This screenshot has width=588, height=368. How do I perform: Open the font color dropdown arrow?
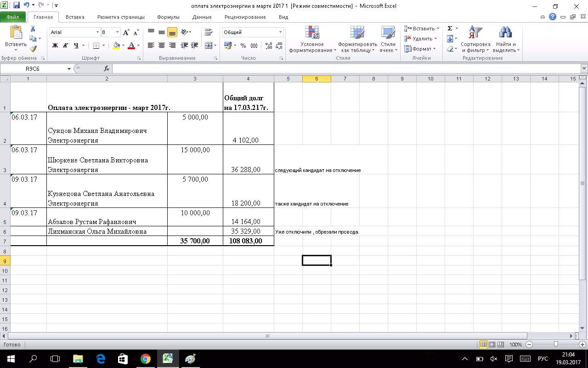[138, 46]
